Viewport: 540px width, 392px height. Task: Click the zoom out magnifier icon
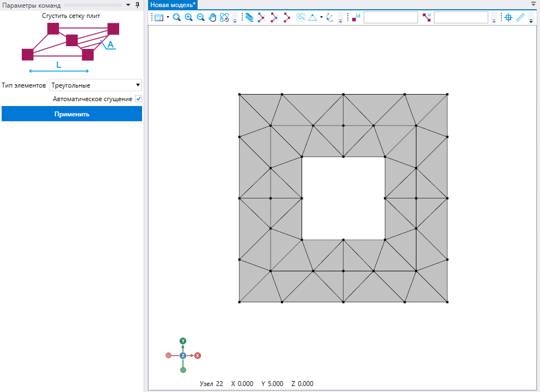200,17
